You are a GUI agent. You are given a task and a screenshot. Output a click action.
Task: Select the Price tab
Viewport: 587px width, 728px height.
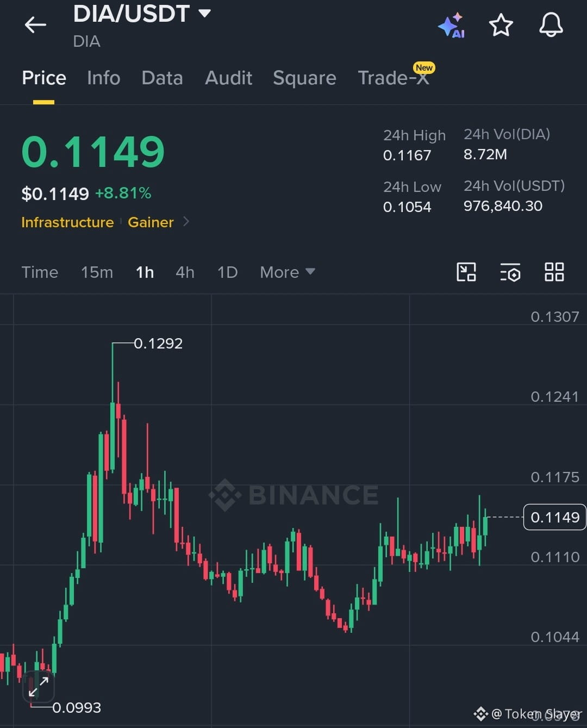[x=44, y=78]
